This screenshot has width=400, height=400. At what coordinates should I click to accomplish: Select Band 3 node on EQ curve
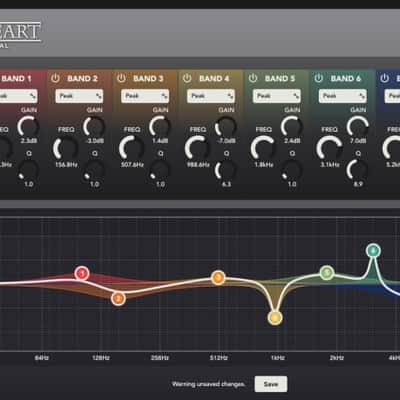(218, 277)
